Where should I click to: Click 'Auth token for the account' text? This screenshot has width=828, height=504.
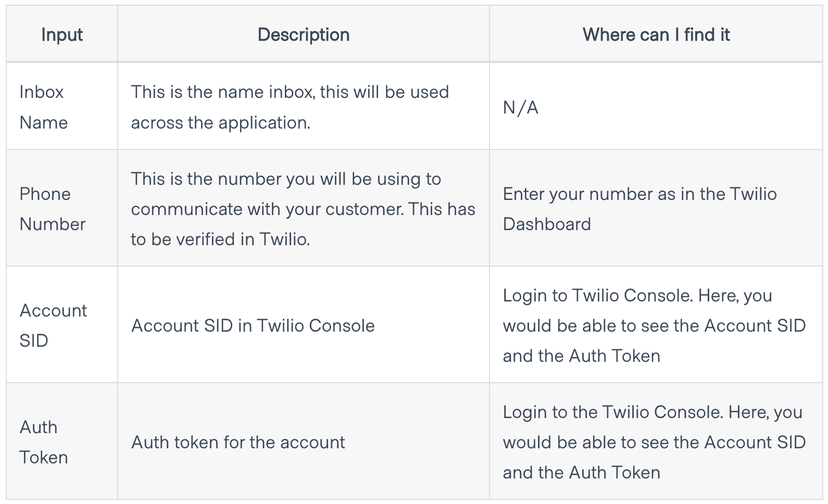pos(238,442)
